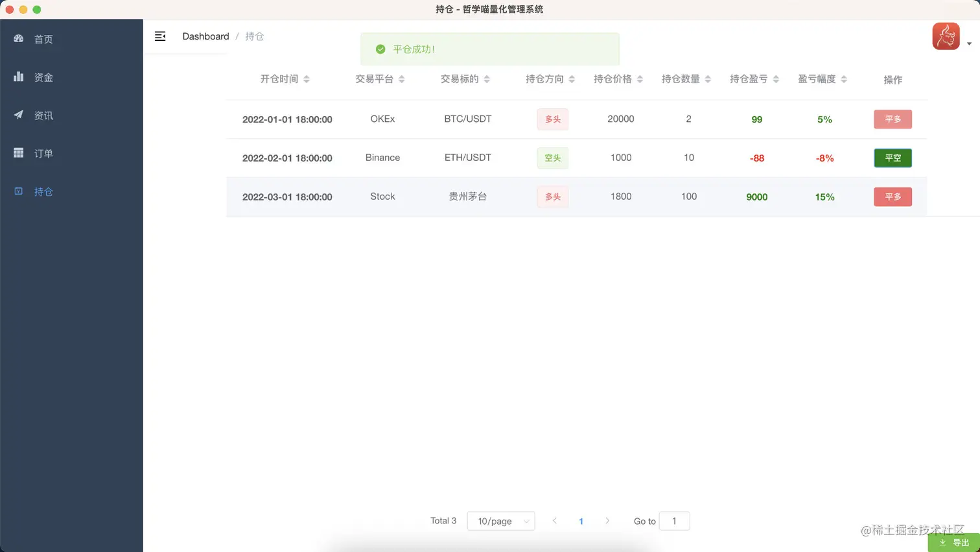Open the 首页 menu item
This screenshot has height=552, width=980.
(71, 39)
